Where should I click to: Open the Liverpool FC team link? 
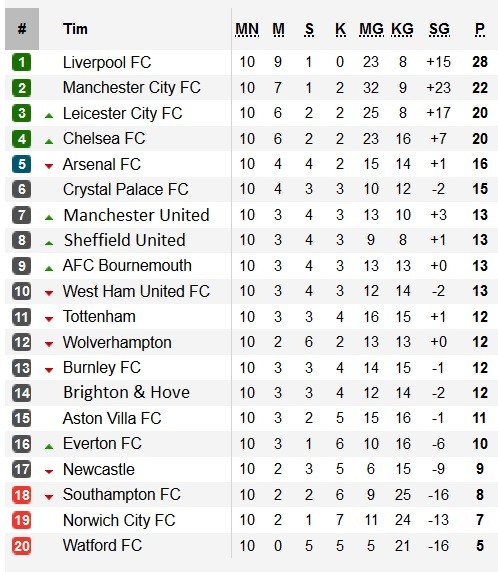pos(107,62)
